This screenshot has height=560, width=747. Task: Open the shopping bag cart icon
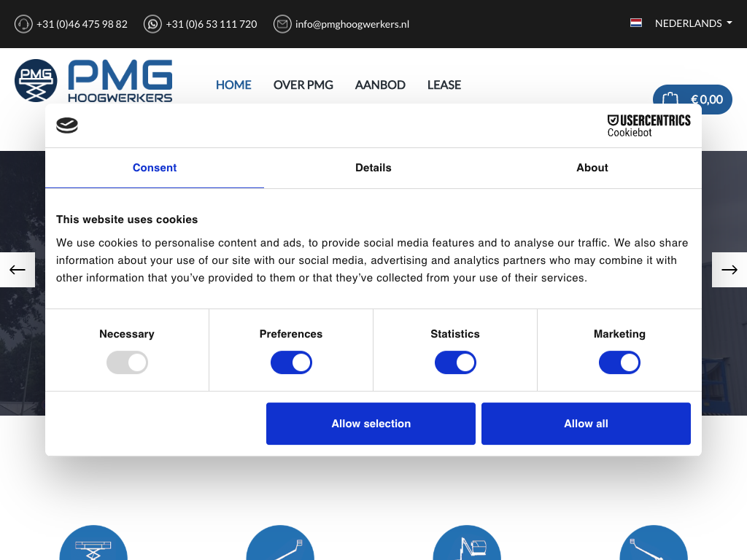670,98
